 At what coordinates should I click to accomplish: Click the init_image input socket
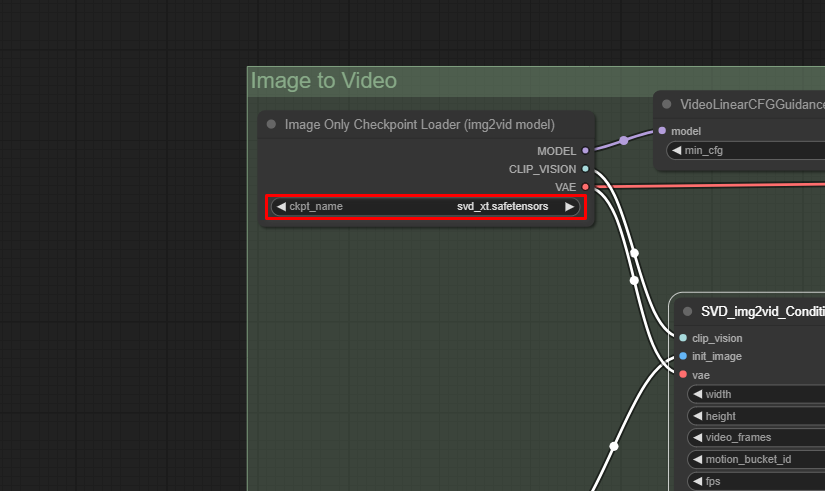pos(683,356)
